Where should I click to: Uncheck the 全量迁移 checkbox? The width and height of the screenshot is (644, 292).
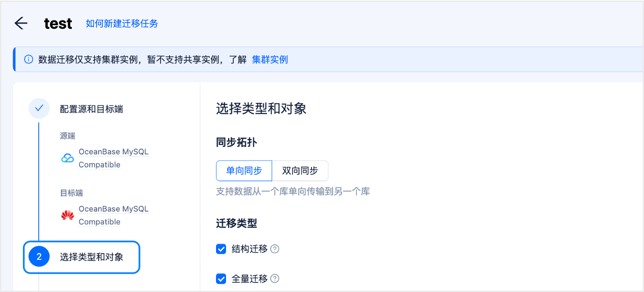221,279
